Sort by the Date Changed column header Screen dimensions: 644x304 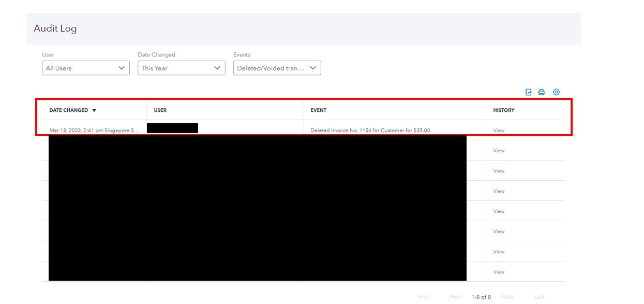69,110
